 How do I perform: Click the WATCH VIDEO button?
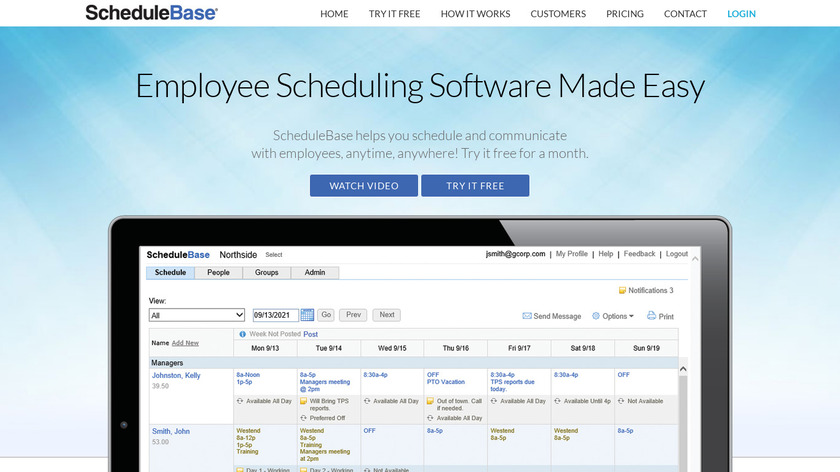point(364,185)
